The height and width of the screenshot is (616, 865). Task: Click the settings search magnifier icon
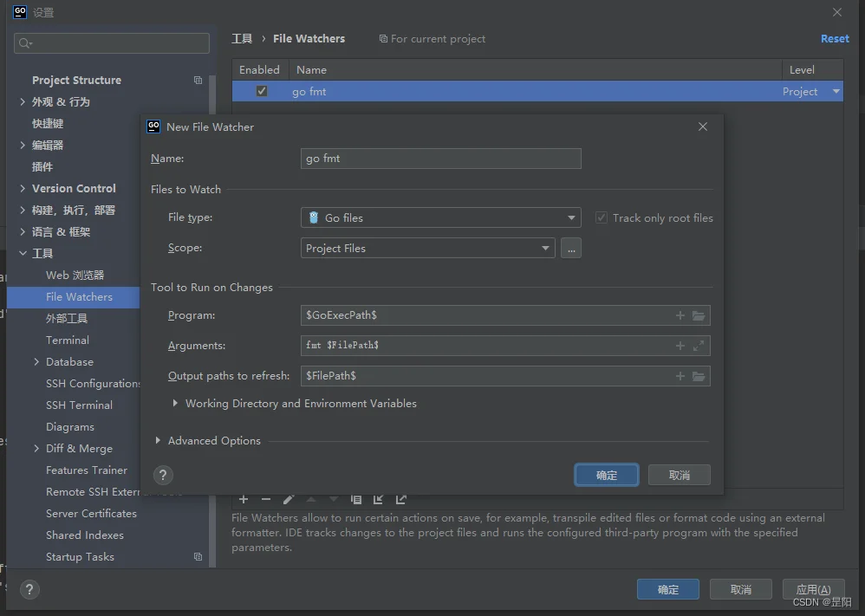point(25,43)
